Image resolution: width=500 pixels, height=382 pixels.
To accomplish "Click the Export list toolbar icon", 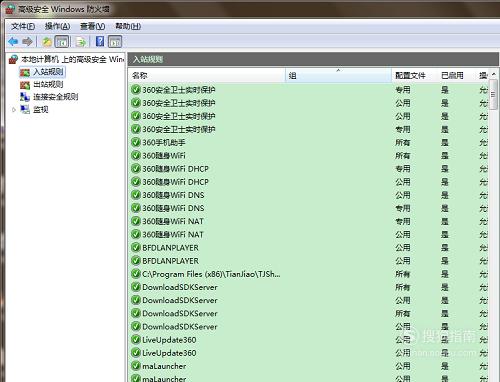I will pyautogui.click(x=81, y=42).
